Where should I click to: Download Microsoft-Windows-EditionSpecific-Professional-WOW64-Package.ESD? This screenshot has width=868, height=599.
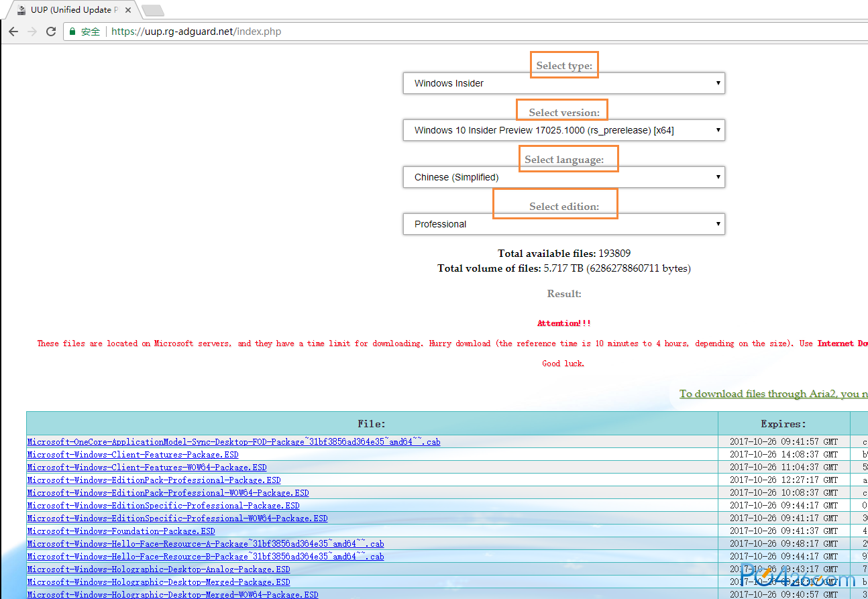(x=177, y=519)
